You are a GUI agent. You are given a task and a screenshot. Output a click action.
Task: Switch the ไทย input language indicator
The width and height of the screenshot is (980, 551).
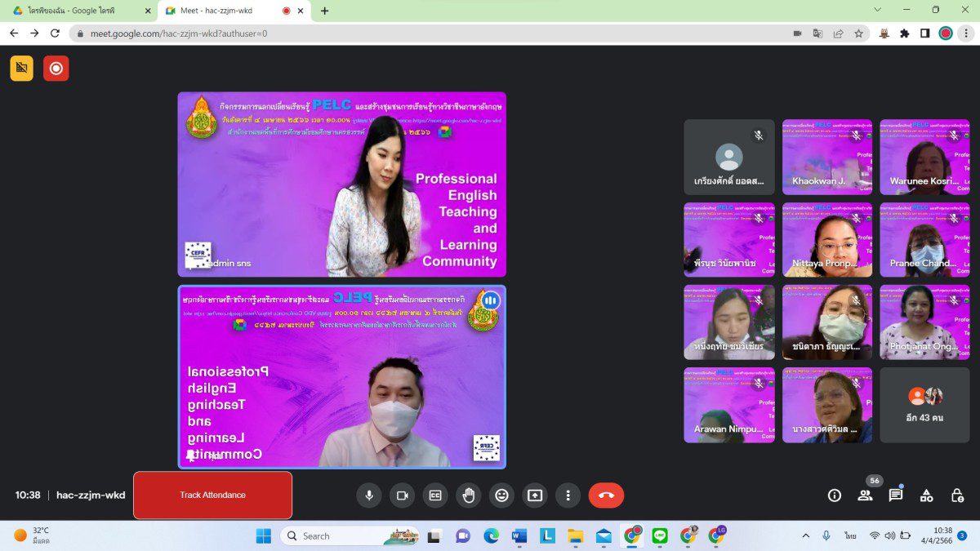tap(850, 535)
